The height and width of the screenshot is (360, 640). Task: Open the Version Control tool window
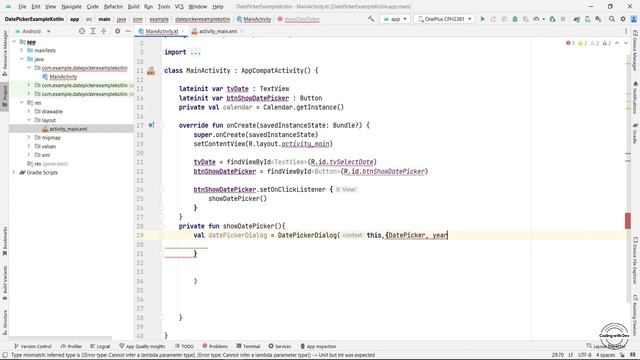coord(33,346)
